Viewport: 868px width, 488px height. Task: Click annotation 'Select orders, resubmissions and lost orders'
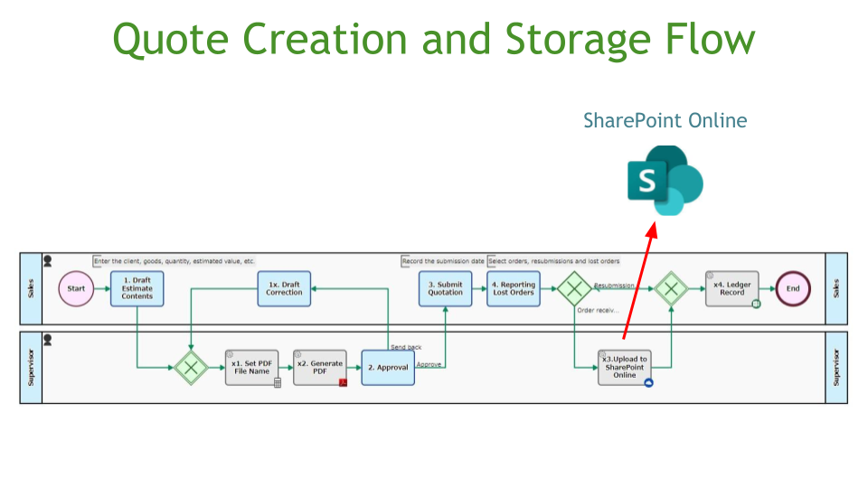[553, 261]
